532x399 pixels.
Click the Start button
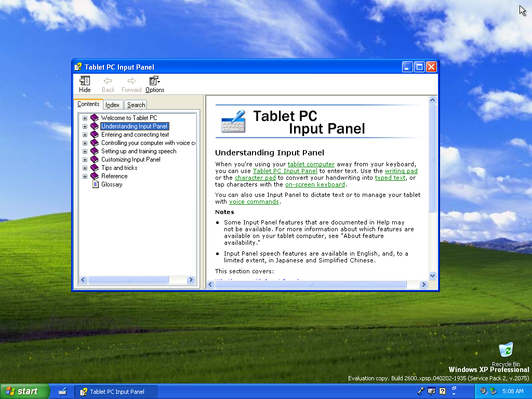pyautogui.click(x=25, y=392)
